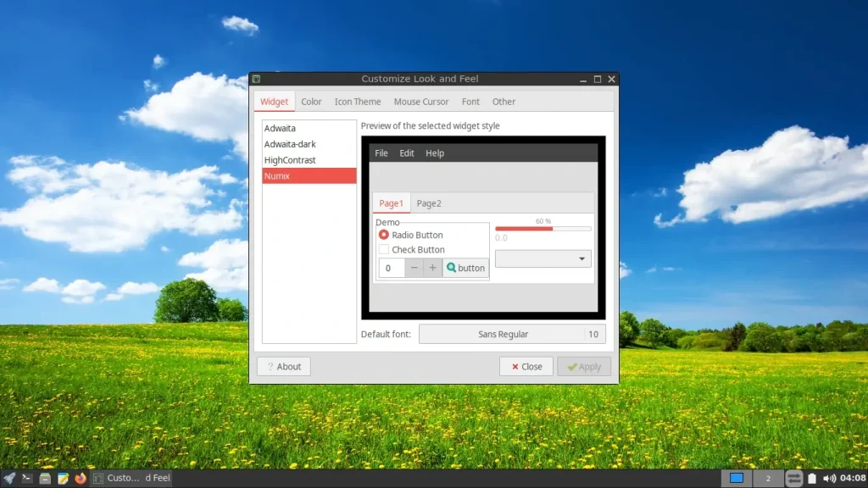Maximize the Customize Look and Feel window

pyautogui.click(x=598, y=79)
